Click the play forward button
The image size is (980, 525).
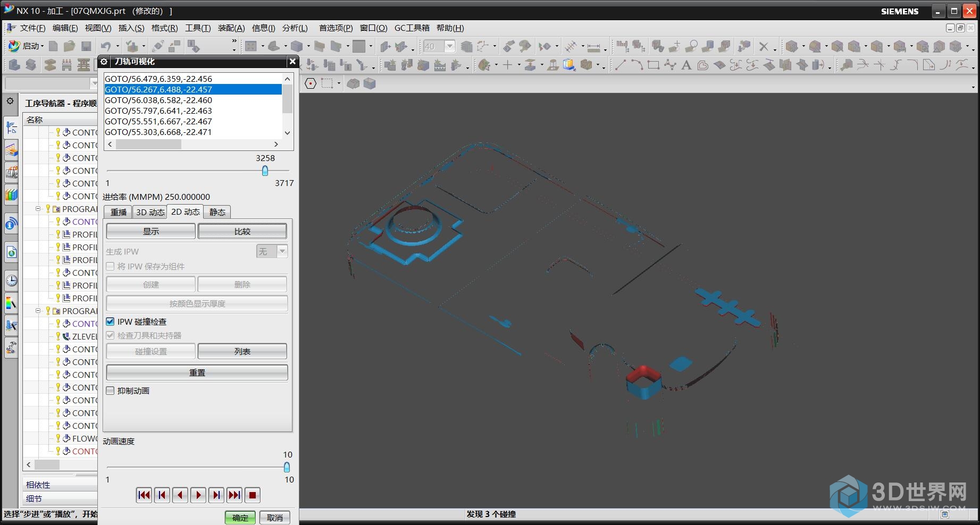click(x=198, y=495)
